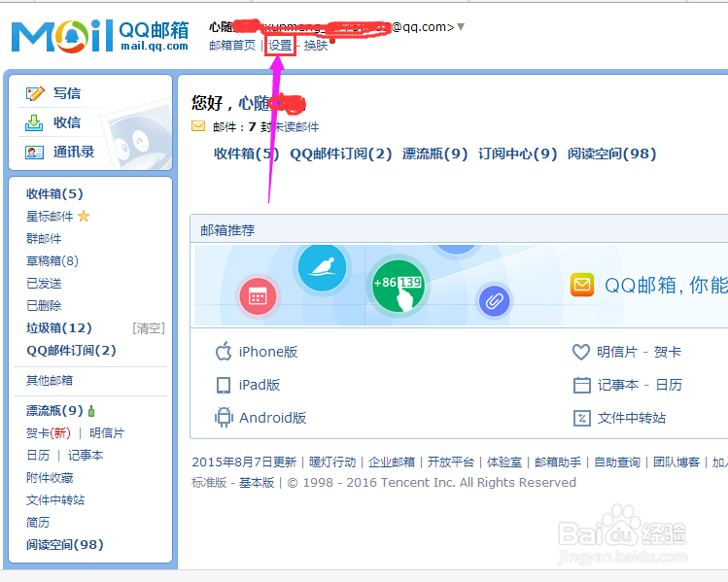Open 简历 resume link

38,522
